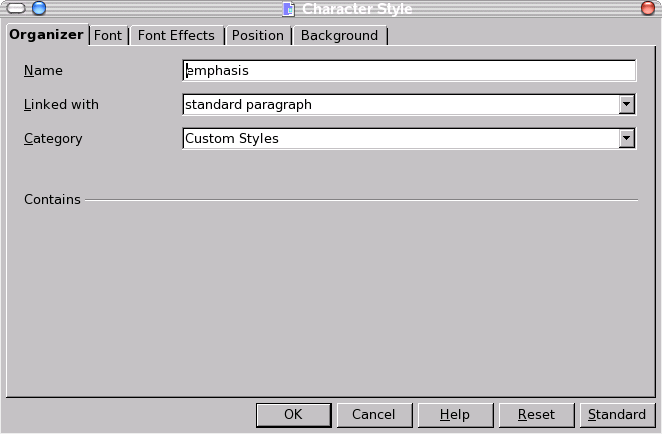Switch to the Organizer tab

(x=46, y=35)
